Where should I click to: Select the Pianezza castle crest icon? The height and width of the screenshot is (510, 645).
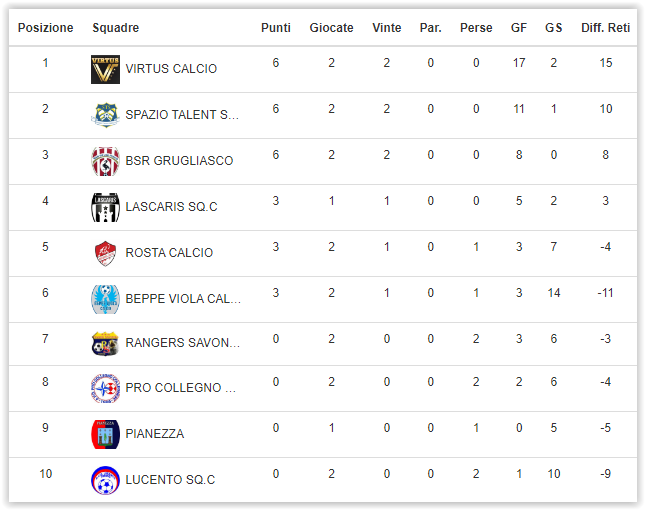(x=105, y=434)
